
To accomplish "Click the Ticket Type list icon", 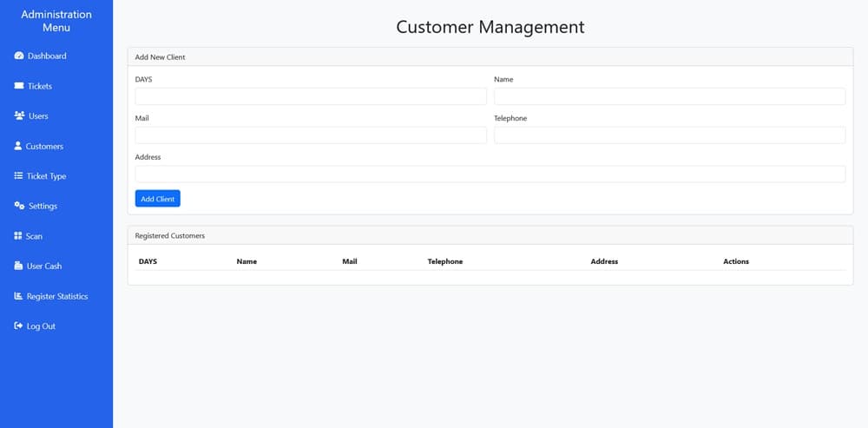I will coord(19,176).
